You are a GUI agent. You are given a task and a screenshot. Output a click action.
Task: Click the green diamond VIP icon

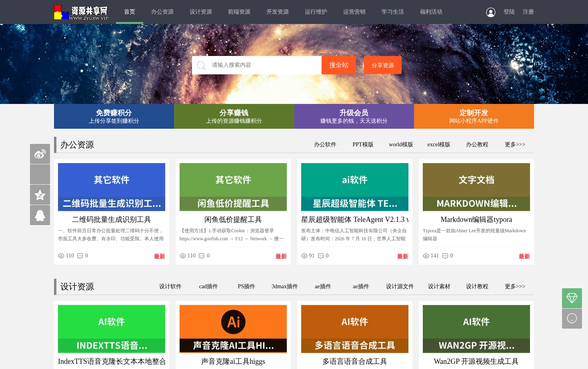[x=572, y=298]
